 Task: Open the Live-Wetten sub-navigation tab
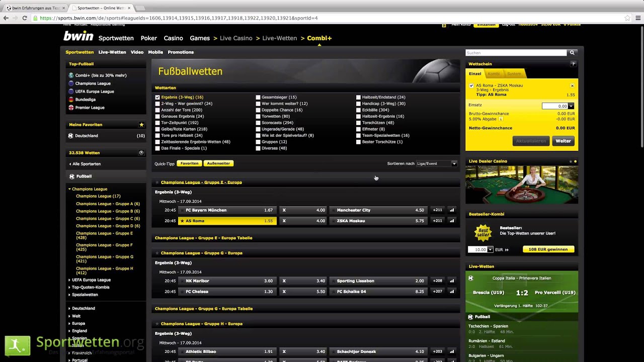point(112,52)
